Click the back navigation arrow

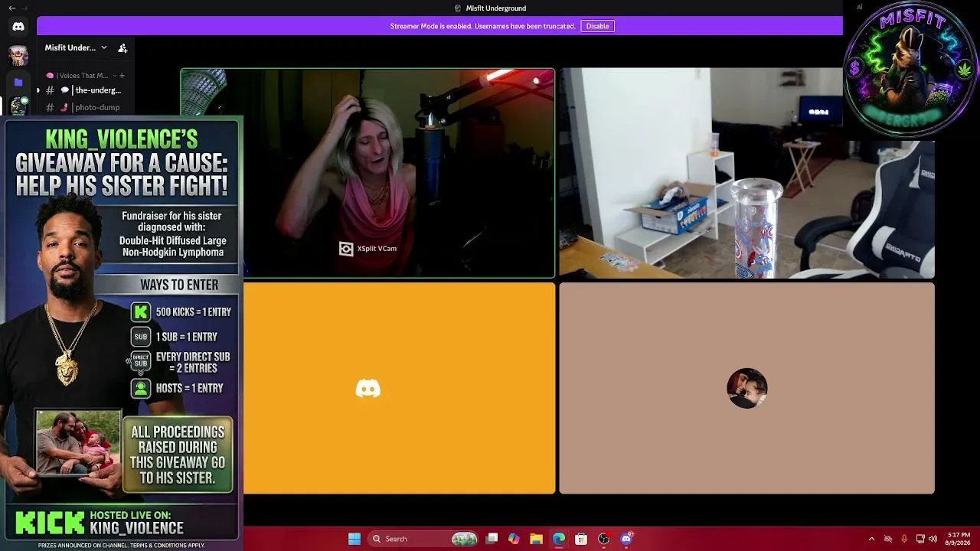pos(11,8)
